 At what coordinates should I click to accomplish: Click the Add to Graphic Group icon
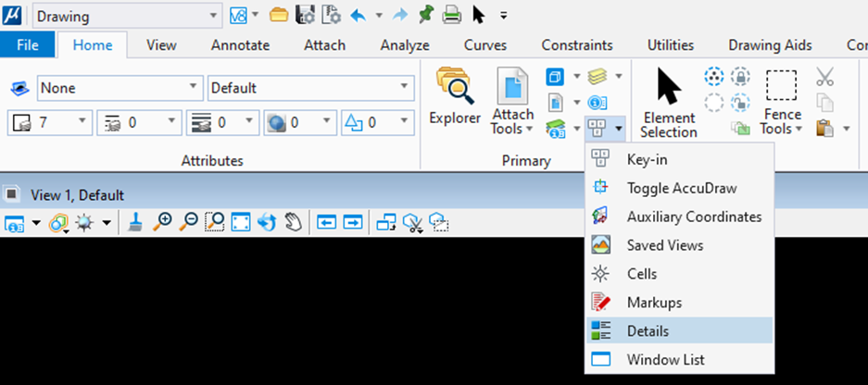(740, 129)
